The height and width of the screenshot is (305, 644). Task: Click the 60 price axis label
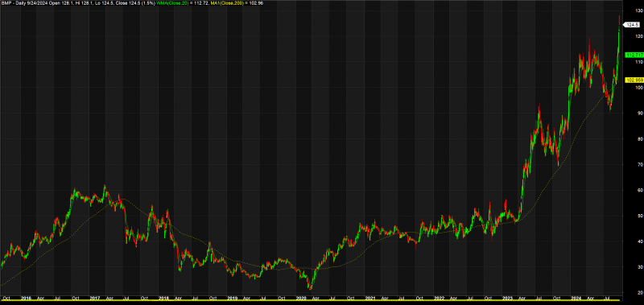pos(628,190)
